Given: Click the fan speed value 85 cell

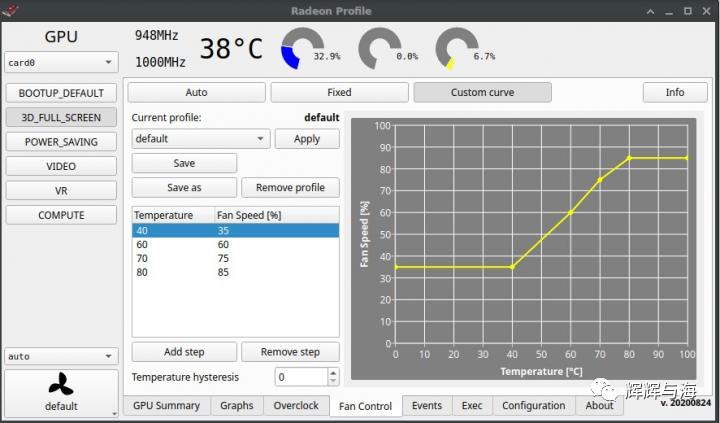Looking at the screenshot, I should (x=223, y=272).
